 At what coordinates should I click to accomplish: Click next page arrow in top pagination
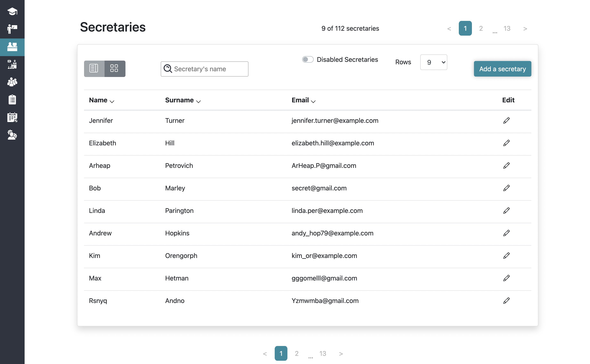[x=525, y=29]
